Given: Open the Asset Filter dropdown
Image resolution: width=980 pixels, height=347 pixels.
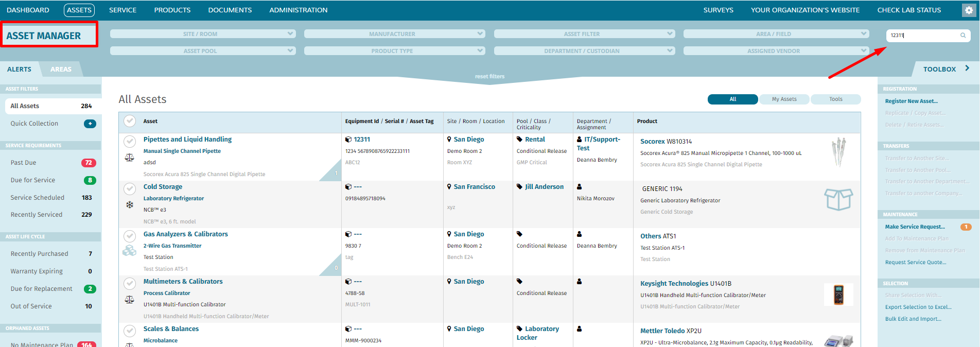Looking at the screenshot, I should point(584,34).
